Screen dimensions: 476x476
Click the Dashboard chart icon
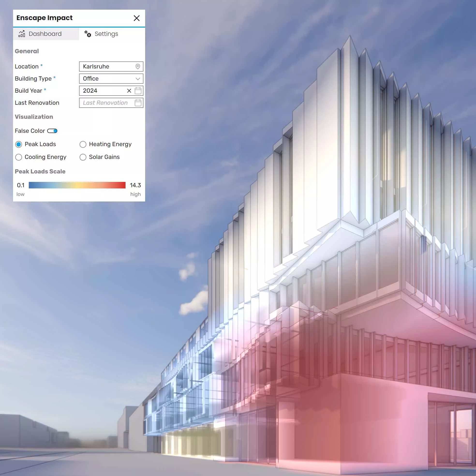click(22, 34)
